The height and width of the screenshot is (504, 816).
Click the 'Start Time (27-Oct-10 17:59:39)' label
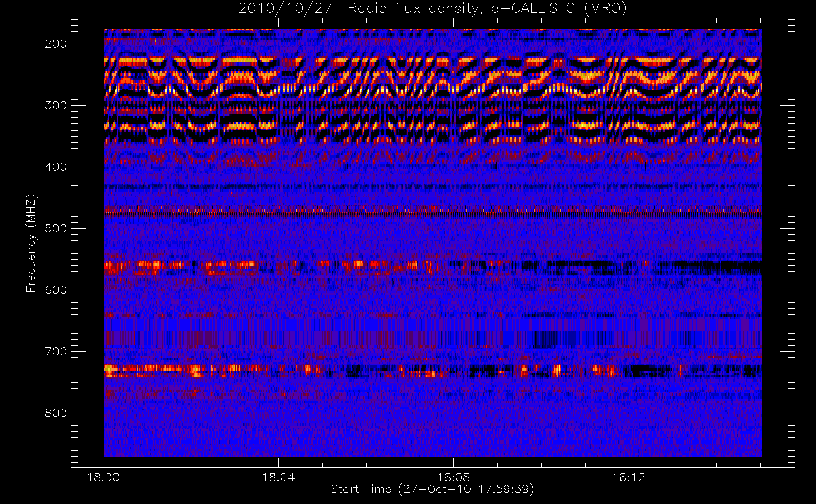[x=432, y=489]
